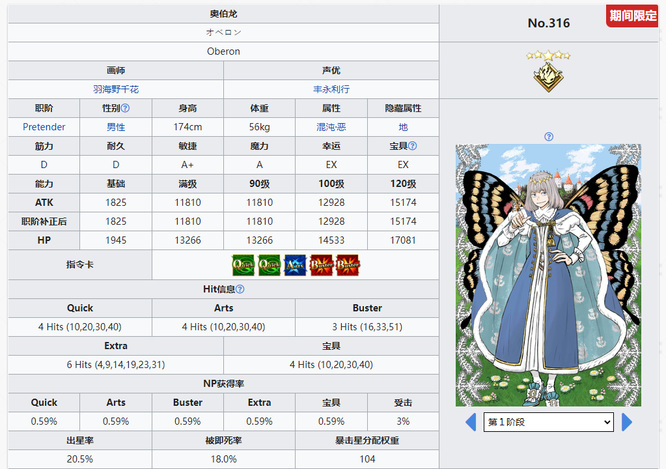Click the level 100 HP value 14533

click(331, 240)
